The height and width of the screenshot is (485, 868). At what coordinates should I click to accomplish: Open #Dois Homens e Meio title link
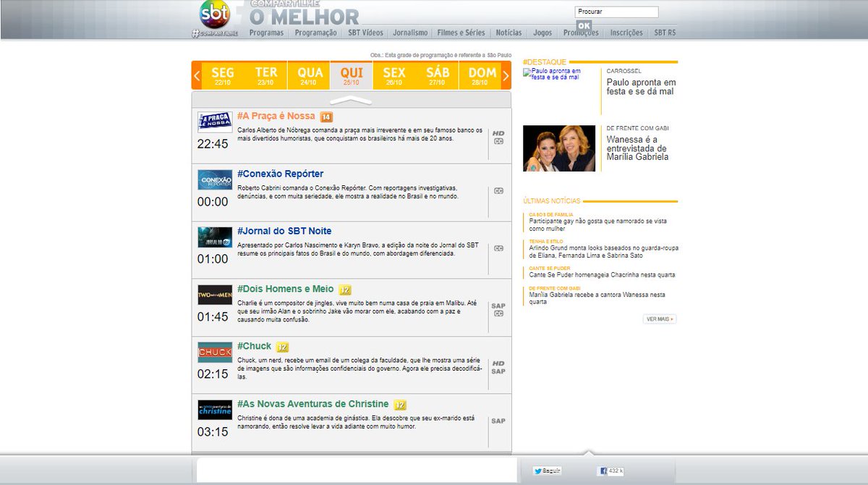click(286, 289)
